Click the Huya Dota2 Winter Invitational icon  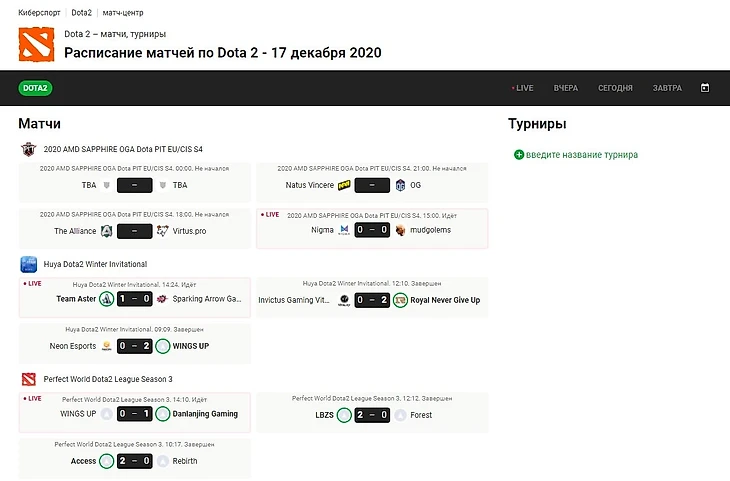28,264
